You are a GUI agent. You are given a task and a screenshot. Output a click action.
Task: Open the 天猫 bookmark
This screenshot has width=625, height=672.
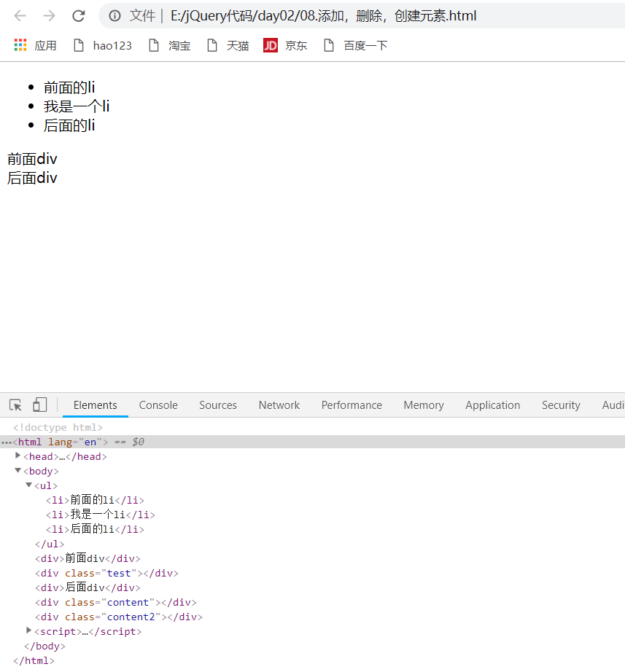(x=228, y=45)
